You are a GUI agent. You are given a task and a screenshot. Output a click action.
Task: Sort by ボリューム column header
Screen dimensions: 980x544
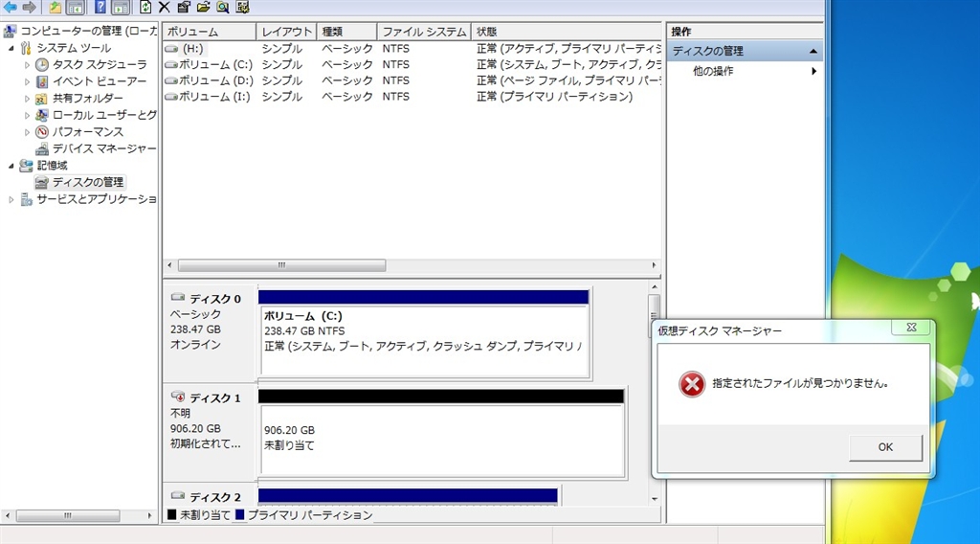point(210,32)
